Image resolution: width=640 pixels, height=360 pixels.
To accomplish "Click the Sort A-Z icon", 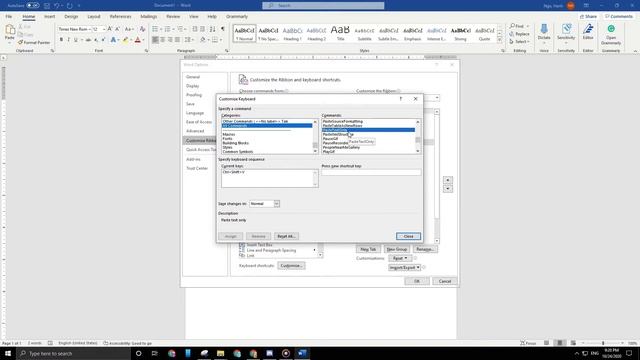I will click(x=213, y=29).
